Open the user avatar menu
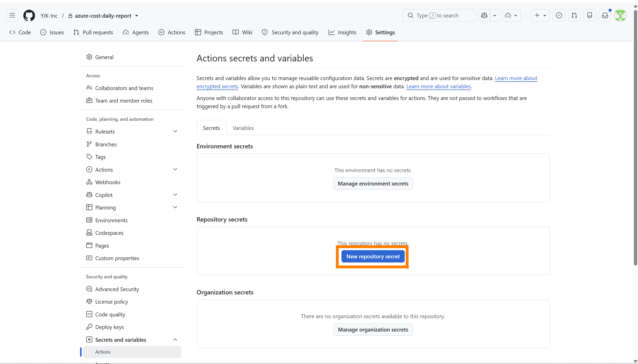Viewport: 638px width, 364px height. [620, 16]
